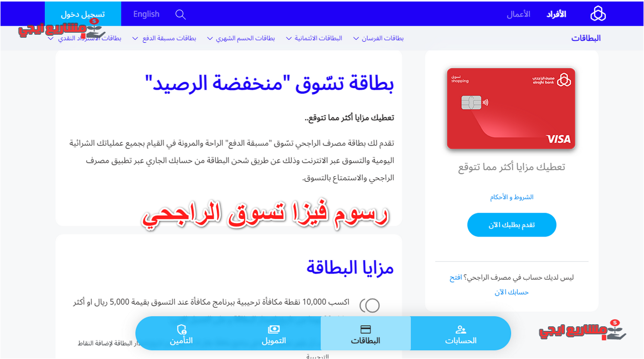Click the cards icon in bottom bar
644x359 pixels.
[366, 329]
